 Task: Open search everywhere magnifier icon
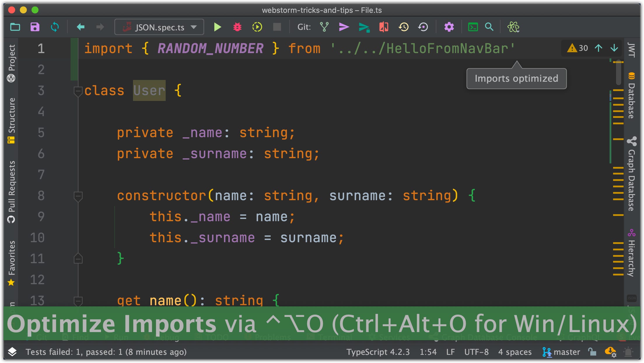coord(489,27)
